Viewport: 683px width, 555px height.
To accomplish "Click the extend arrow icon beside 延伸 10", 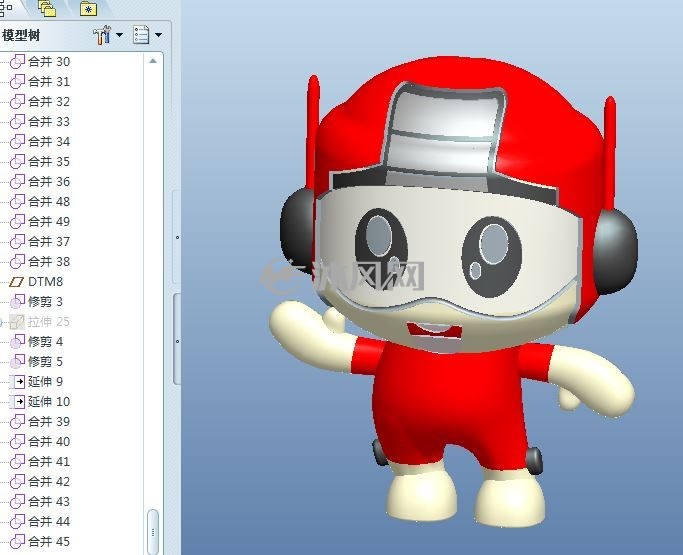I will (x=17, y=402).
